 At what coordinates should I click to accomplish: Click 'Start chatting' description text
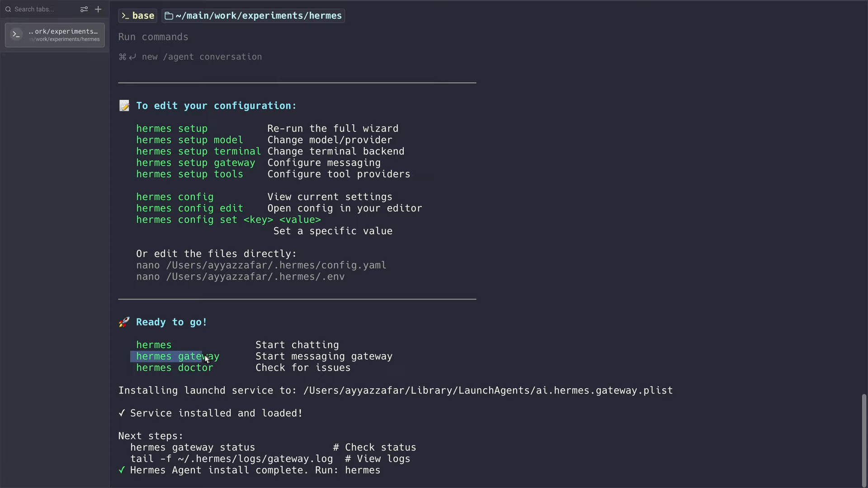[x=297, y=345]
